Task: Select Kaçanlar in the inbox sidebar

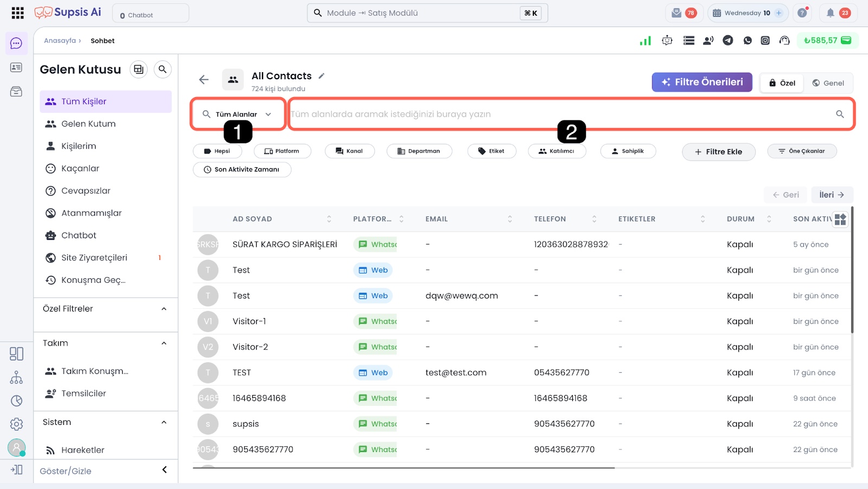Action: click(80, 168)
